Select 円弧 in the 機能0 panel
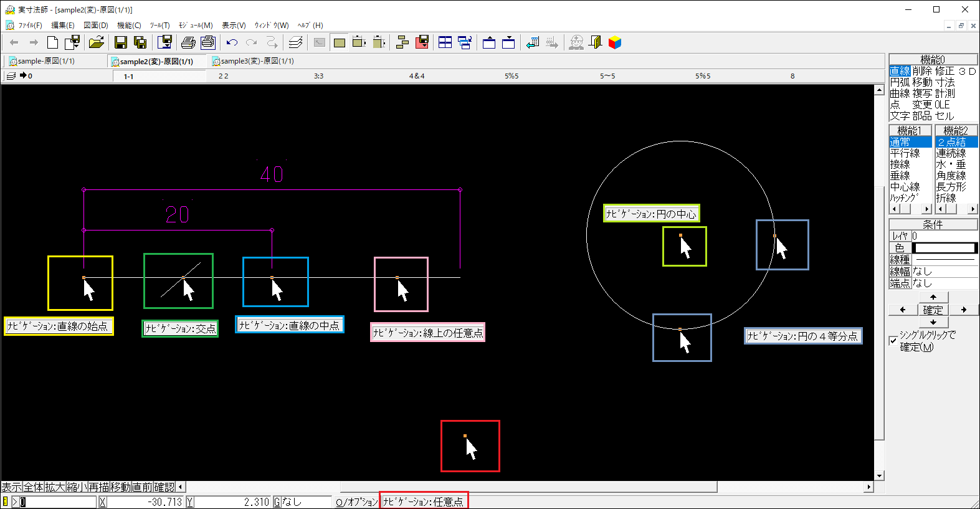The height and width of the screenshot is (509, 980). [900, 82]
